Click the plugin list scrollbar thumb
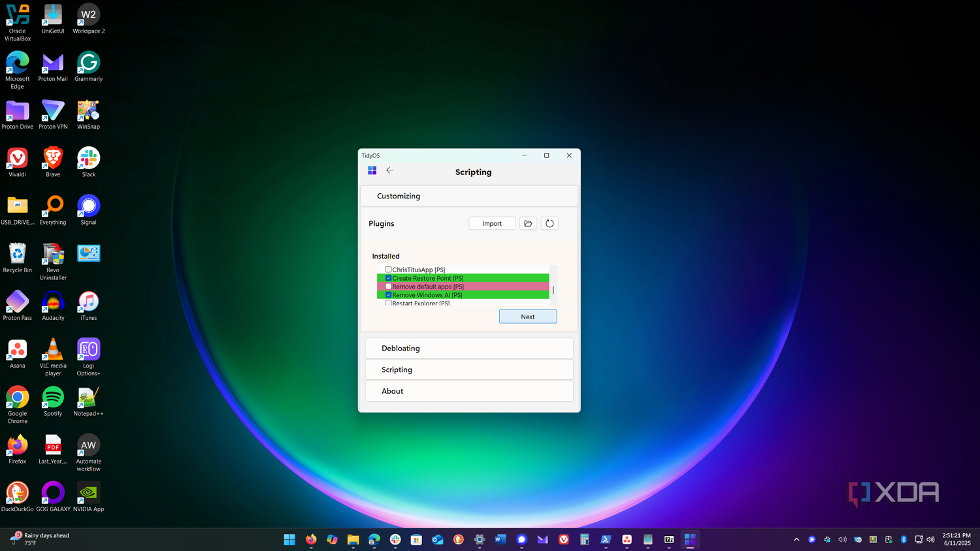The height and width of the screenshot is (551, 980). [x=553, y=290]
